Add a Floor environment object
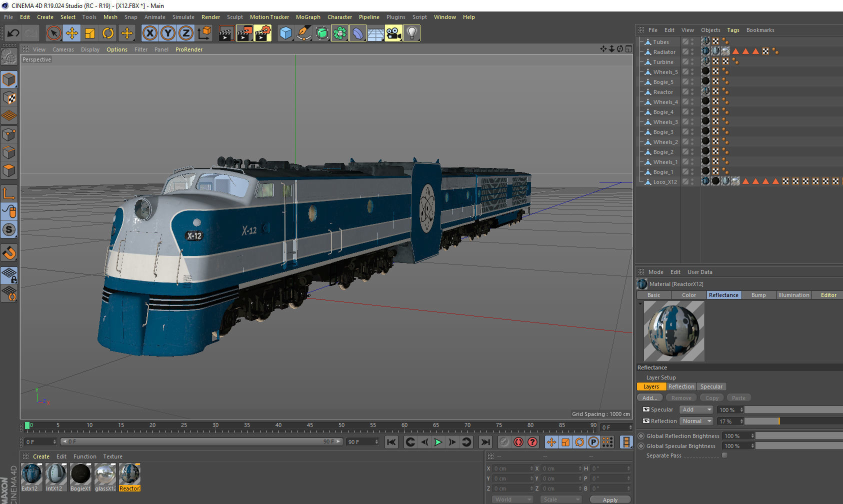 (x=375, y=33)
